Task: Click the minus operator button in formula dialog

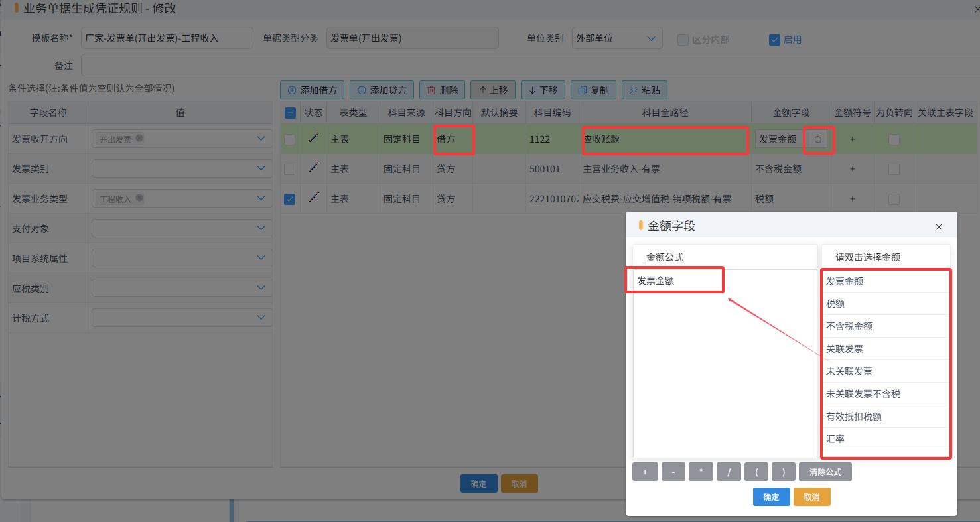Action: tap(673, 472)
